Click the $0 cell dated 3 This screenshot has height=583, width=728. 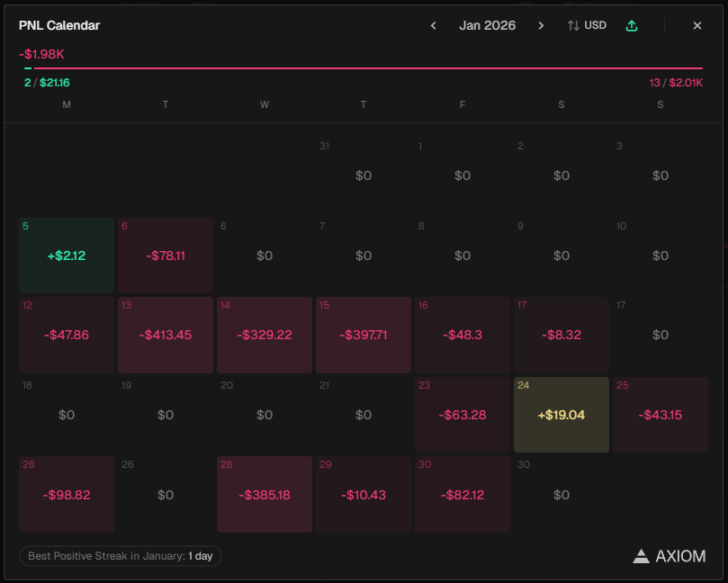click(x=661, y=175)
